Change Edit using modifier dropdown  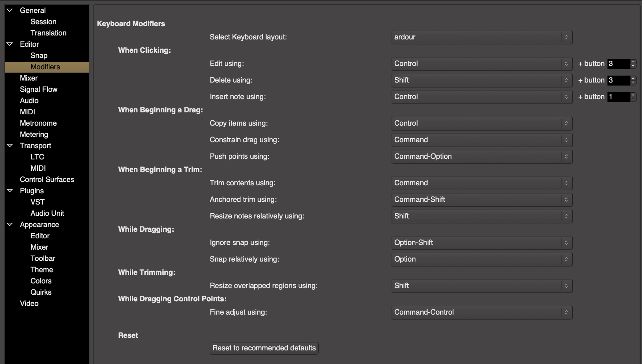coord(481,63)
